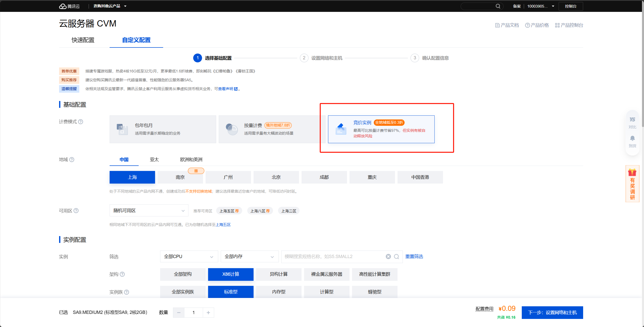Increase quantity with the plus button
Viewport: 644px width, 327px height.
coord(208,313)
